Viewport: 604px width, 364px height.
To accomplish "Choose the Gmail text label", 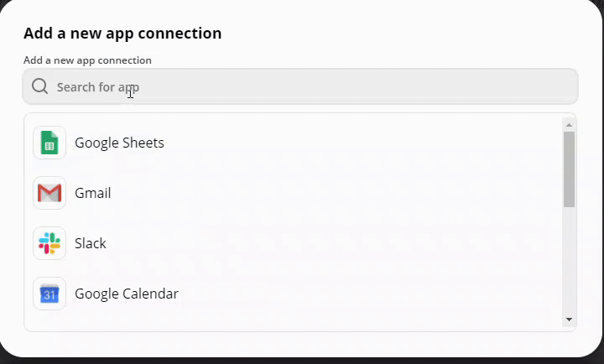I will (x=93, y=193).
